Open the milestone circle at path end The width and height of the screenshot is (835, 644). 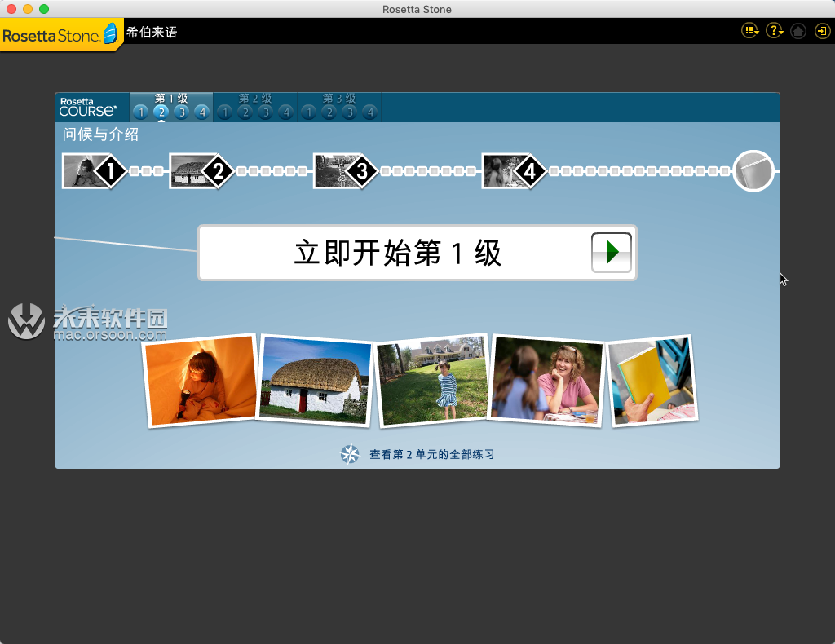[x=753, y=171]
